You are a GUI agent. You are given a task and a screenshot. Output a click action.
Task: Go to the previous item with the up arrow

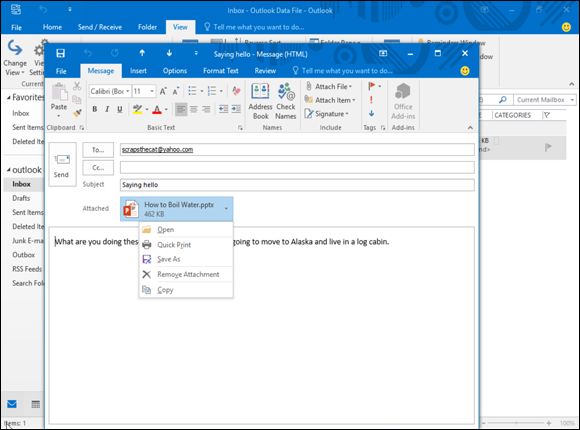tap(142, 53)
